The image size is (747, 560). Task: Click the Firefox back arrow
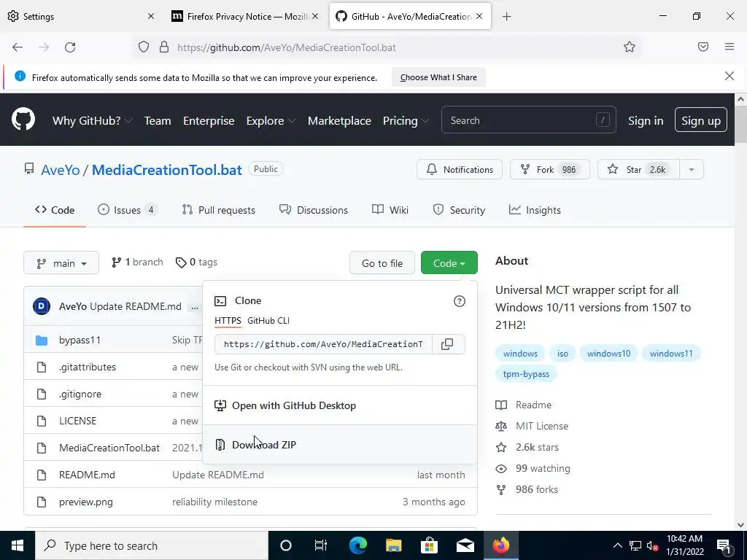tap(18, 47)
